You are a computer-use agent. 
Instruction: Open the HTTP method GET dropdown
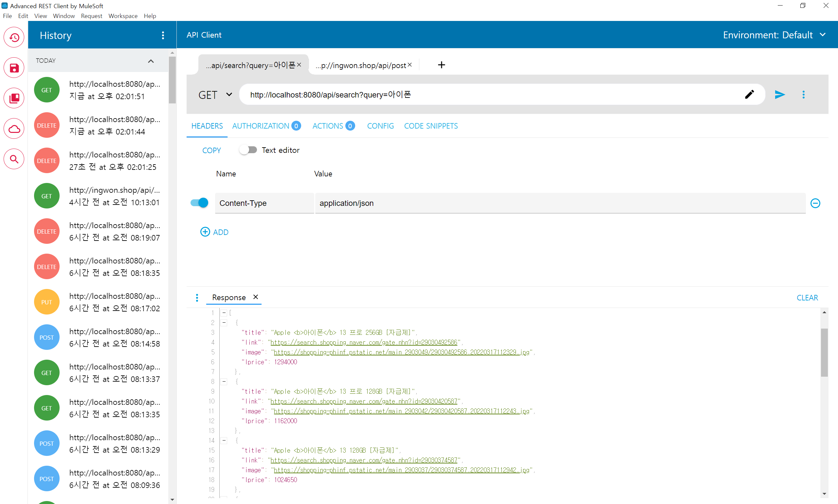click(x=215, y=95)
